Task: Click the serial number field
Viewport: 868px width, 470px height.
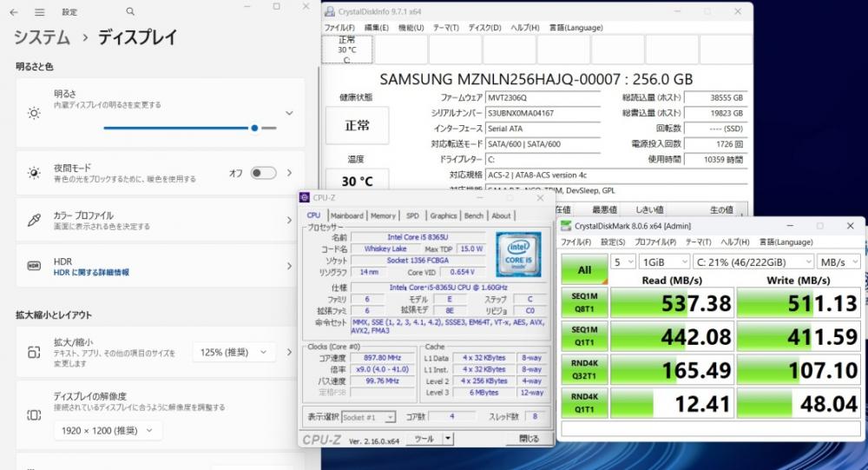Action: point(542,113)
